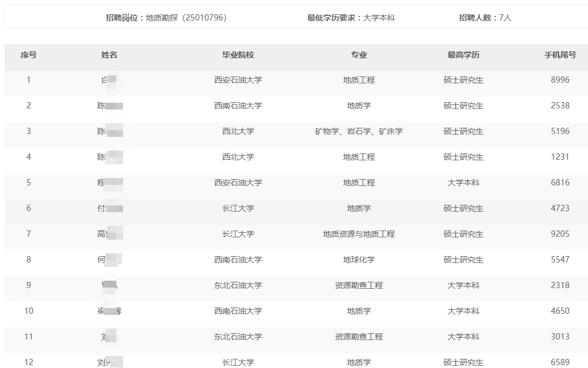The height and width of the screenshot is (368, 588).
Task: Click the 大学本科 degree in row 10
Action: tap(463, 311)
